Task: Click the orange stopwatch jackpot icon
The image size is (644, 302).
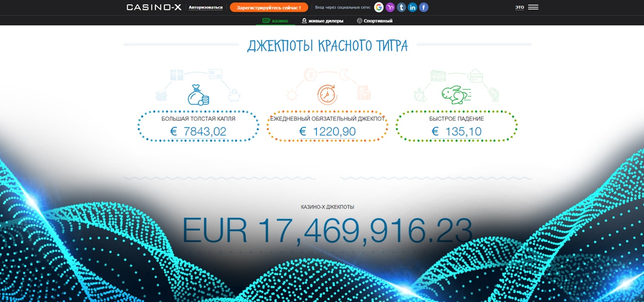Action: (x=328, y=94)
